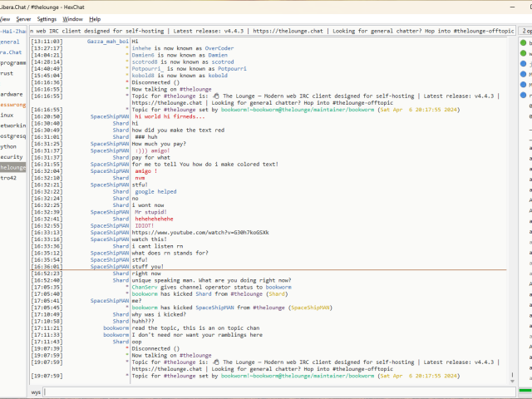The image size is (532, 399).
Task: Open the security channel from the sidebar
Action: click(11, 156)
